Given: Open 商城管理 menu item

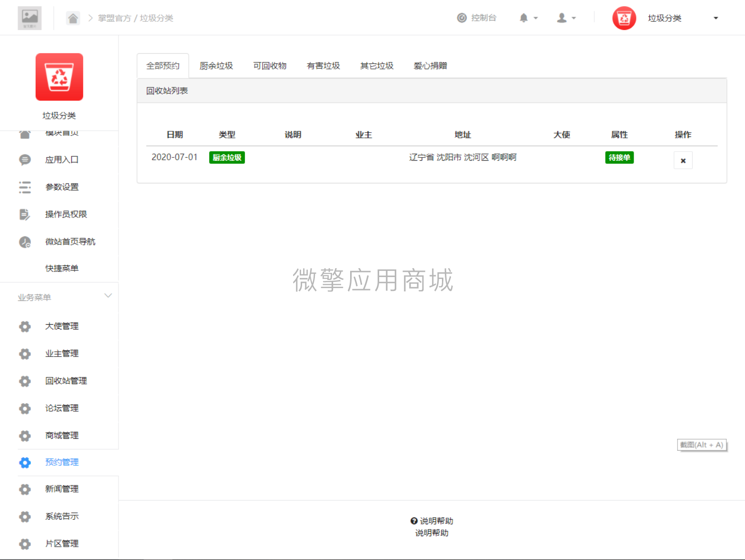Looking at the screenshot, I should coord(62,435).
